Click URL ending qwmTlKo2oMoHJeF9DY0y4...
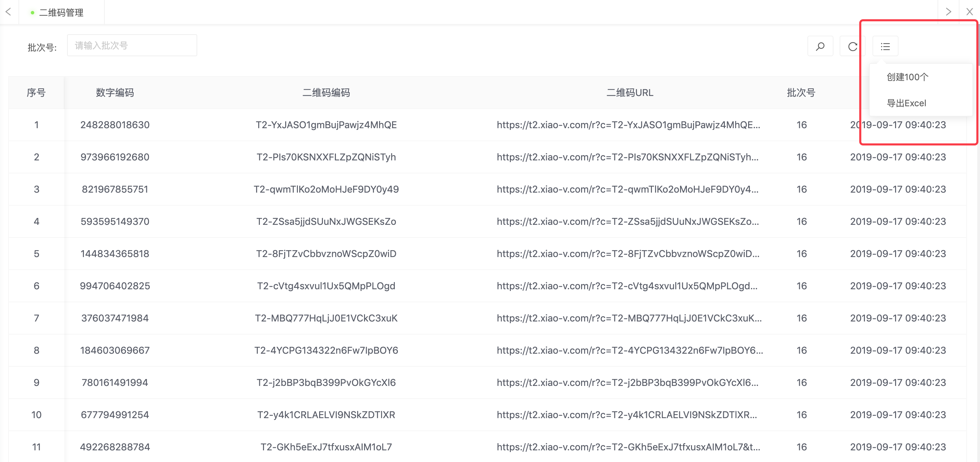The height and width of the screenshot is (462, 980). [x=628, y=189]
